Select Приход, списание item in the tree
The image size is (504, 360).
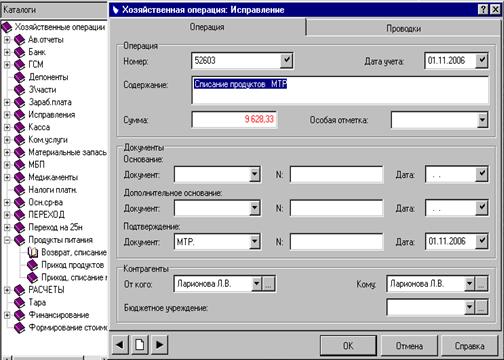[x=74, y=277]
